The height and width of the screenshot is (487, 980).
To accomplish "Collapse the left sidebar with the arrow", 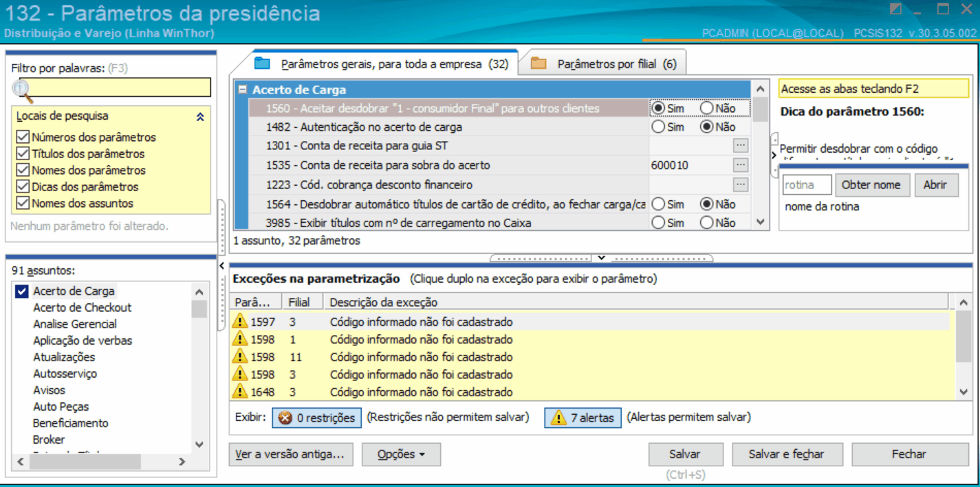I will tap(222, 265).
